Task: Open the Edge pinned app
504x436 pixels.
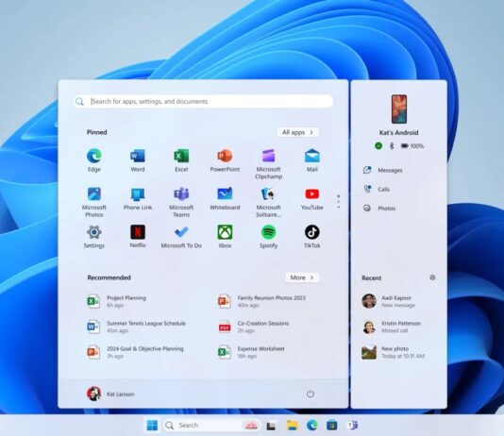Action: coord(94,160)
